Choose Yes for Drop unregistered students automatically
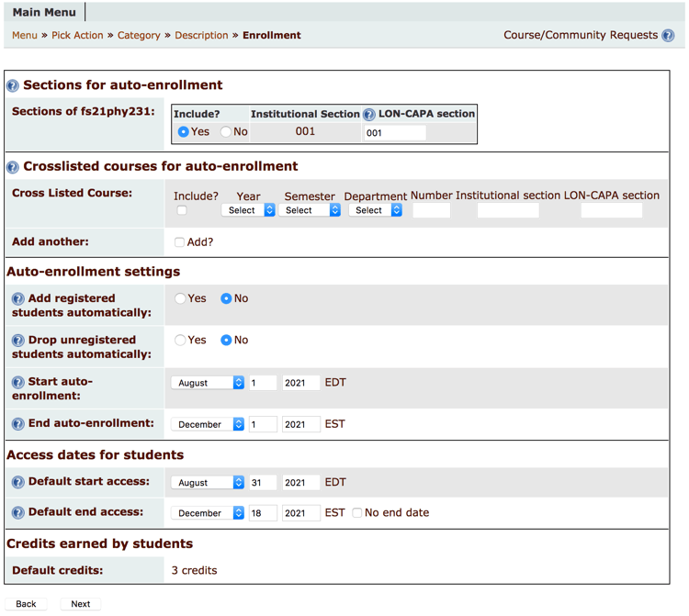Viewport: 689px width, 616px height. (180, 341)
